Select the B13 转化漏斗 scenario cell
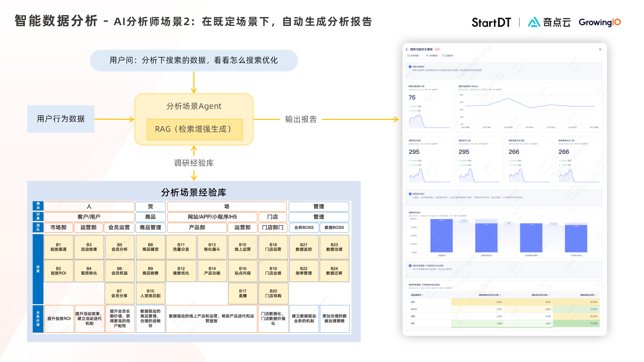 click(x=212, y=247)
